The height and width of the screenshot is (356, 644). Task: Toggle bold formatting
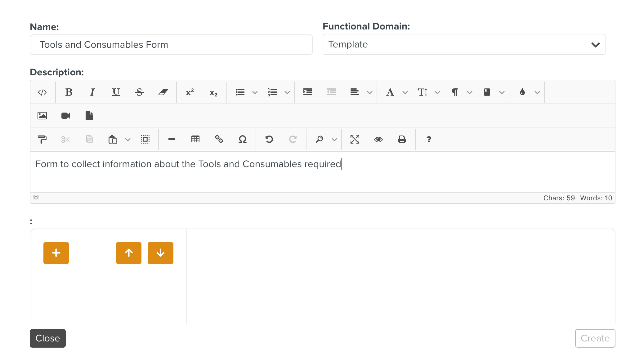coord(69,92)
